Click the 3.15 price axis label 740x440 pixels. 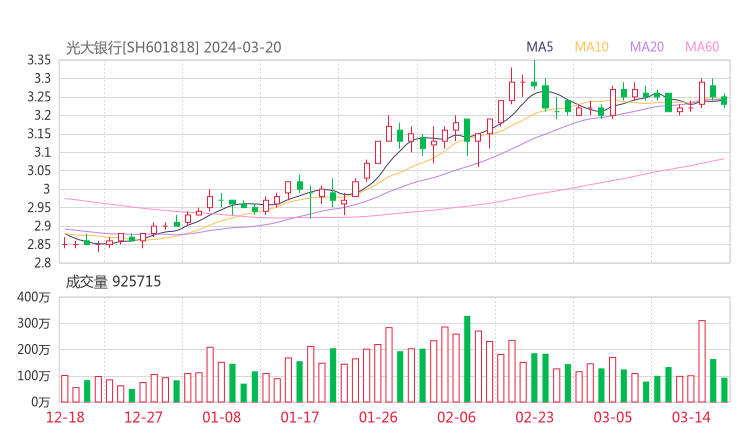click(x=39, y=134)
